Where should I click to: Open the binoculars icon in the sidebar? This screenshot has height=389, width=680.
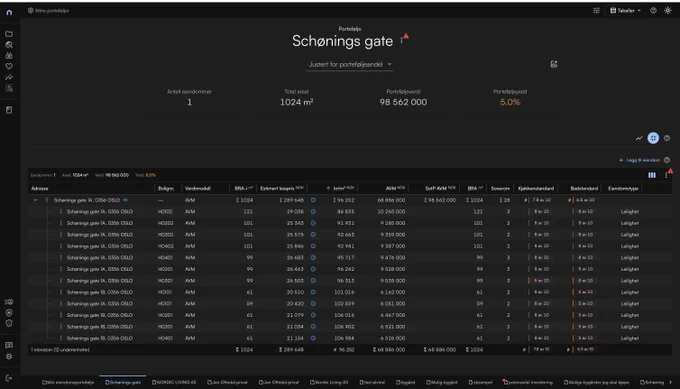[9, 56]
